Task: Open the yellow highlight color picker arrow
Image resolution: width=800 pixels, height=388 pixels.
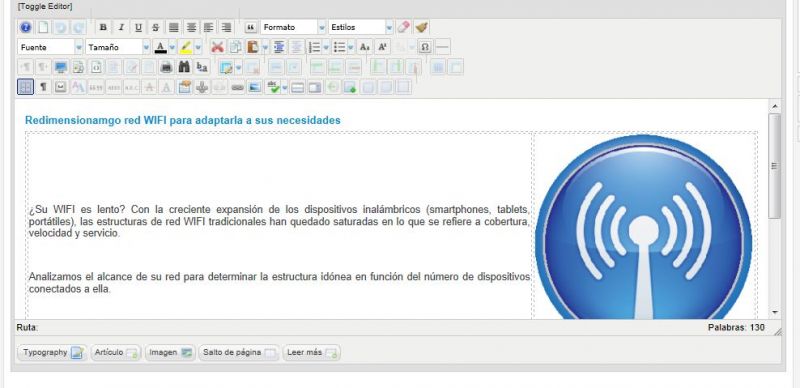Action: click(x=198, y=47)
